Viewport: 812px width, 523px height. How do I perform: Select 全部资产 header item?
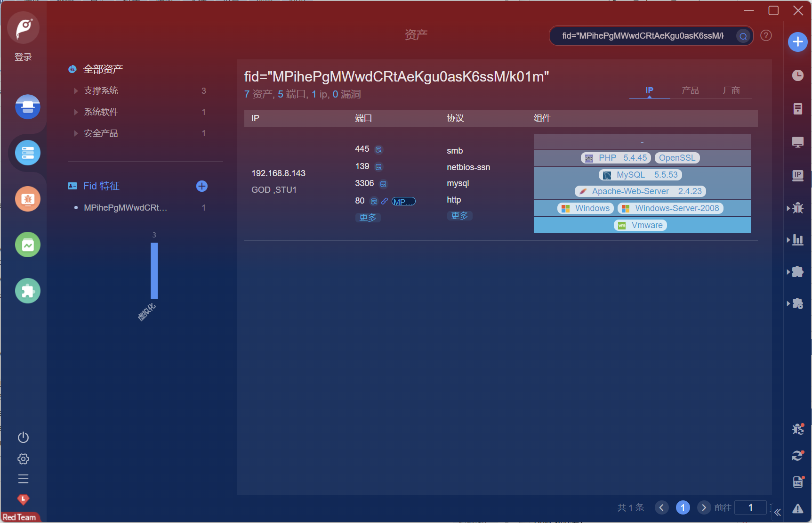pyautogui.click(x=103, y=69)
